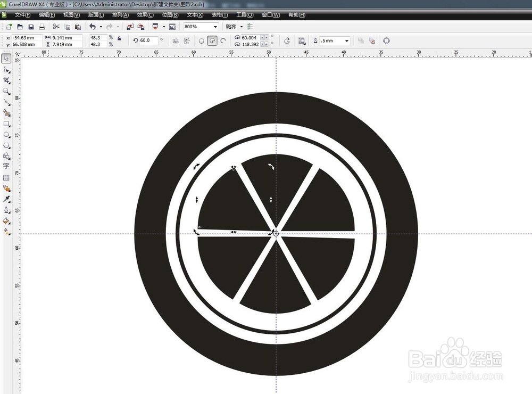Click the Export icon
Image resolution: width=532 pixels, height=394 pixels.
(x=141, y=27)
